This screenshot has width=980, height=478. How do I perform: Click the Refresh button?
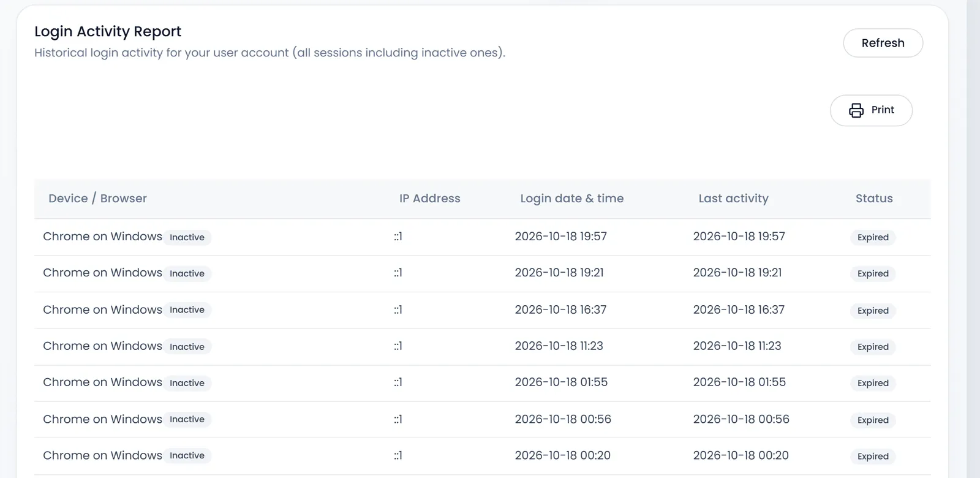883,43
